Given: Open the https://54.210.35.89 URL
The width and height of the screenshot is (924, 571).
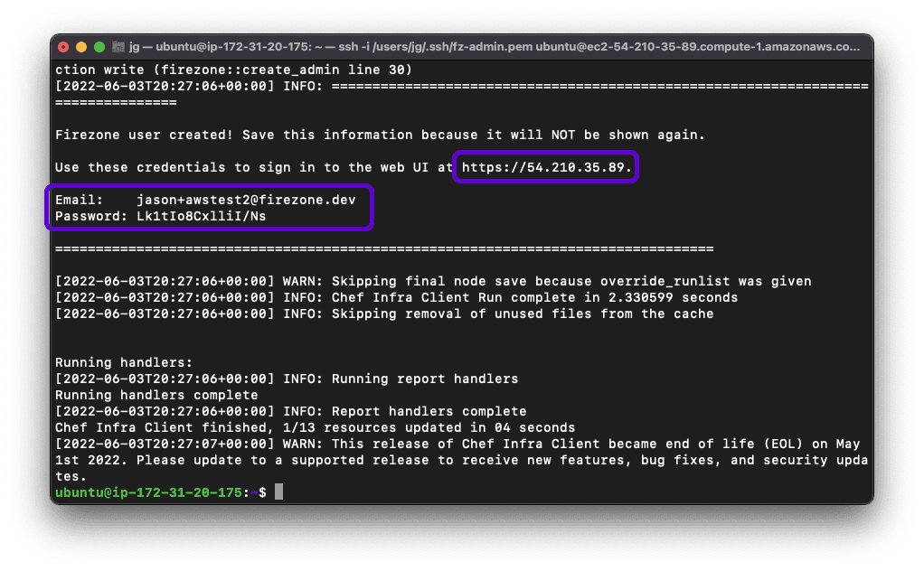Looking at the screenshot, I should (x=547, y=167).
